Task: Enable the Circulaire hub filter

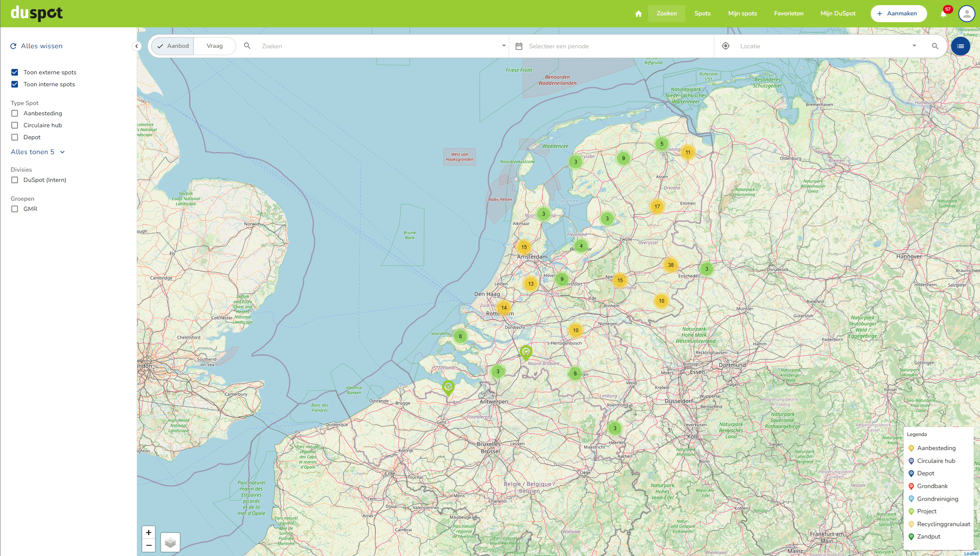Action: click(x=15, y=125)
